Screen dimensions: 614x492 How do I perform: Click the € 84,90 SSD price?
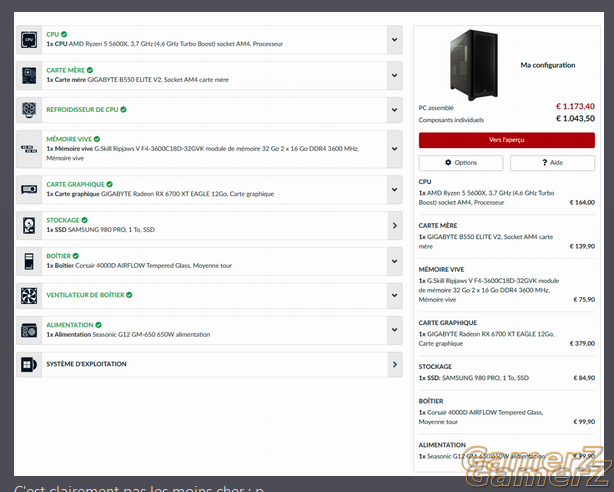click(584, 378)
